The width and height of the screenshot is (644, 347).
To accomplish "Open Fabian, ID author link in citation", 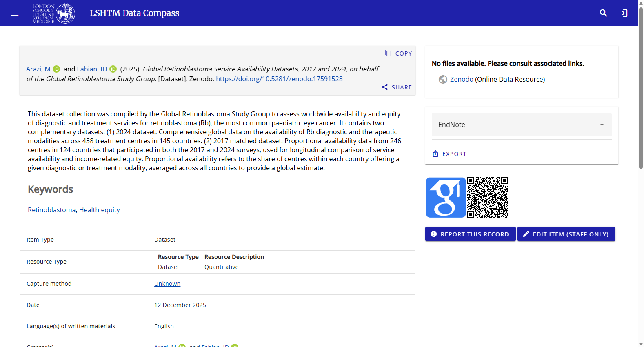I will click(x=92, y=69).
